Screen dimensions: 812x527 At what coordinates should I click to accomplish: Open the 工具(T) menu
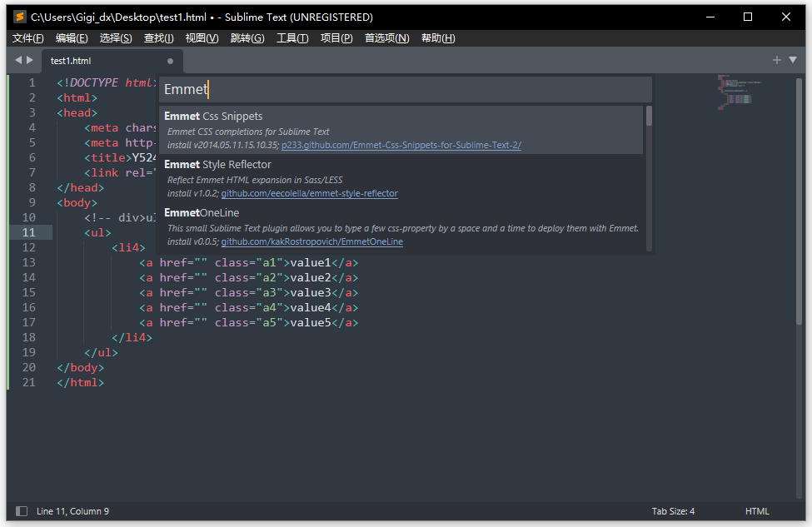292,38
